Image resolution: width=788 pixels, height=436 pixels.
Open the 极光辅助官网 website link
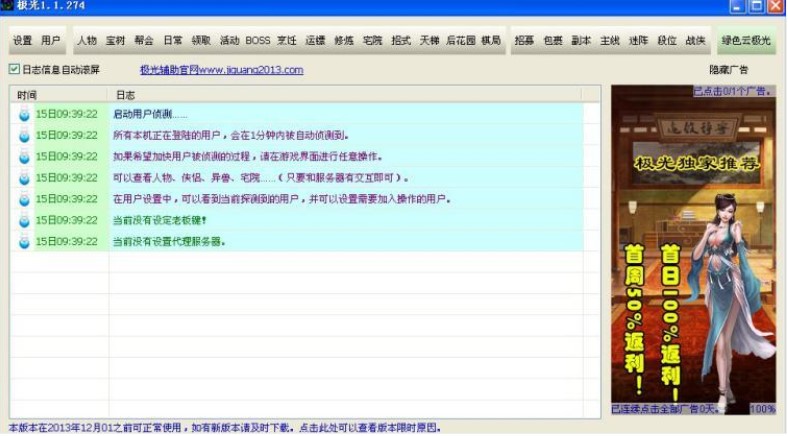point(221,70)
